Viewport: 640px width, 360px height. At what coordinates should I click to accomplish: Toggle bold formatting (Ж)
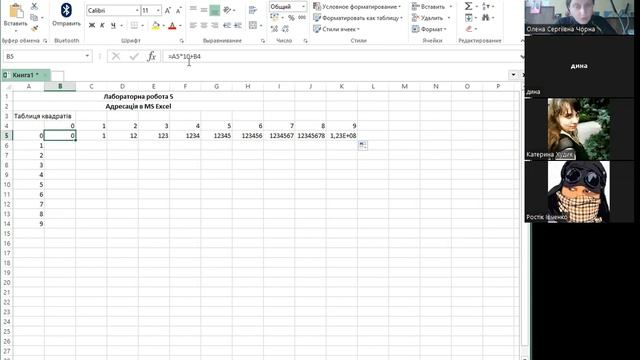click(92, 26)
